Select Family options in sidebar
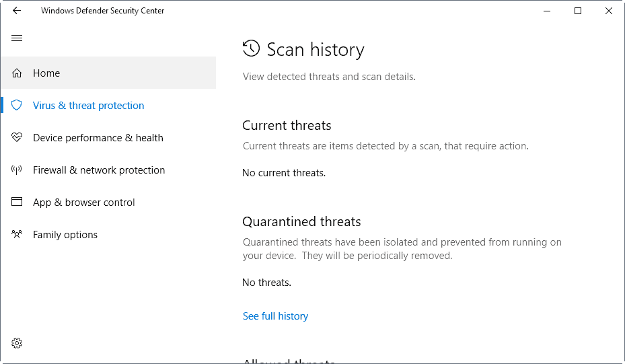 [108, 234]
